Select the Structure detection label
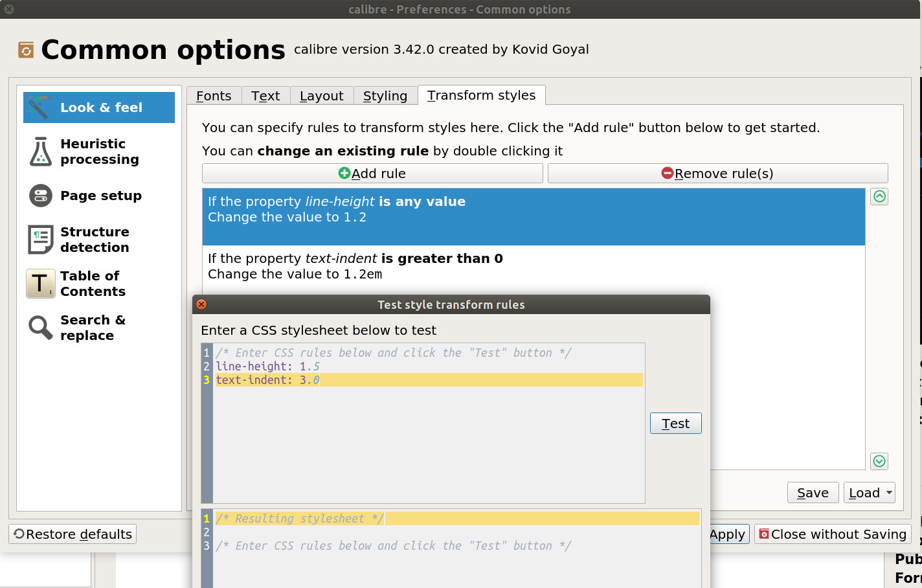Image resolution: width=922 pixels, height=588 pixels. coord(95,240)
